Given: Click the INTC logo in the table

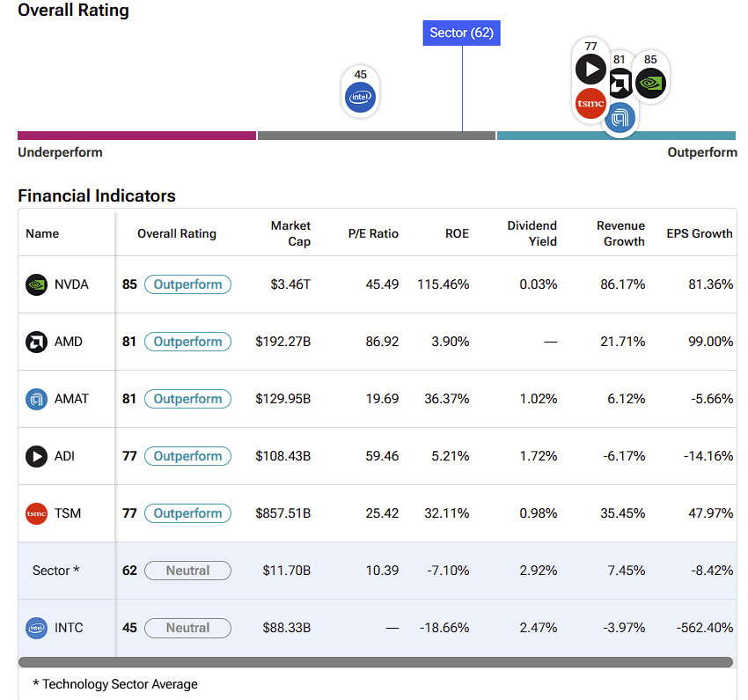Looking at the screenshot, I should click(x=36, y=629).
